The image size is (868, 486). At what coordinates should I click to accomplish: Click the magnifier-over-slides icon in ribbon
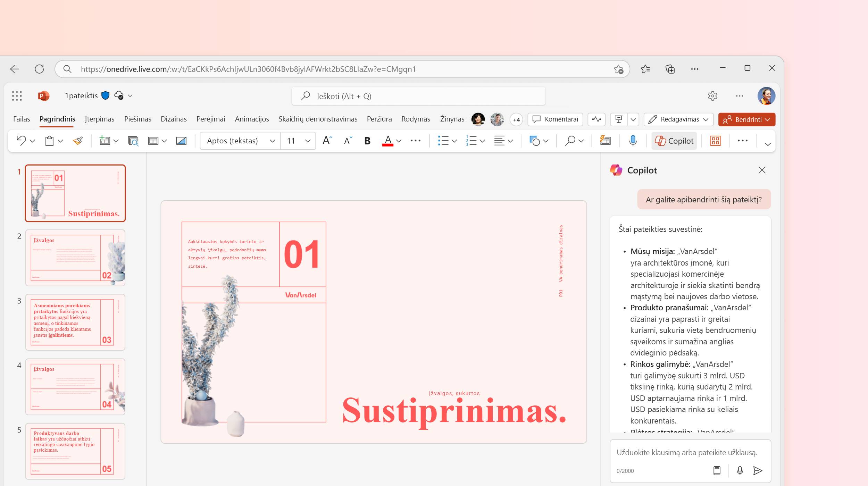point(133,141)
